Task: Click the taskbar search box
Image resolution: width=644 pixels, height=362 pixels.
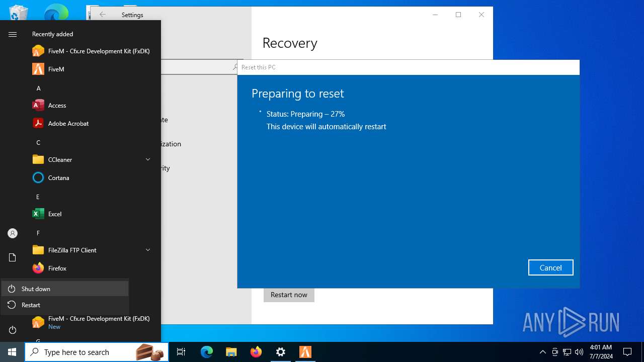Action: [x=96, y=352]
